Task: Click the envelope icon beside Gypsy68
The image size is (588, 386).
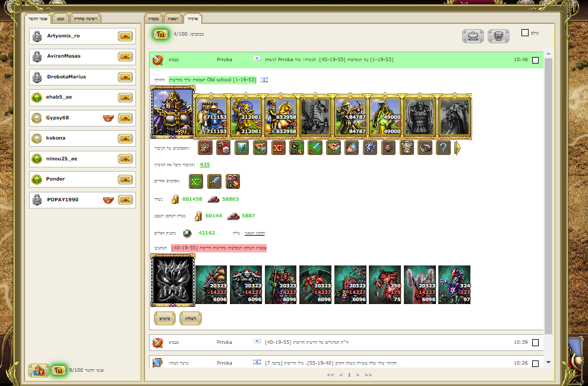Action: click(125, 118)
